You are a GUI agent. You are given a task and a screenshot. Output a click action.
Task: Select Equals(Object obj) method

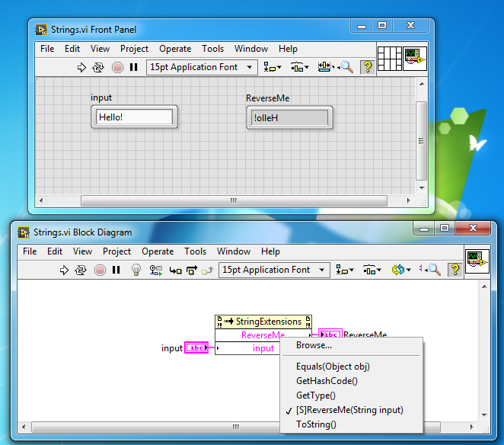click(351, 367)
